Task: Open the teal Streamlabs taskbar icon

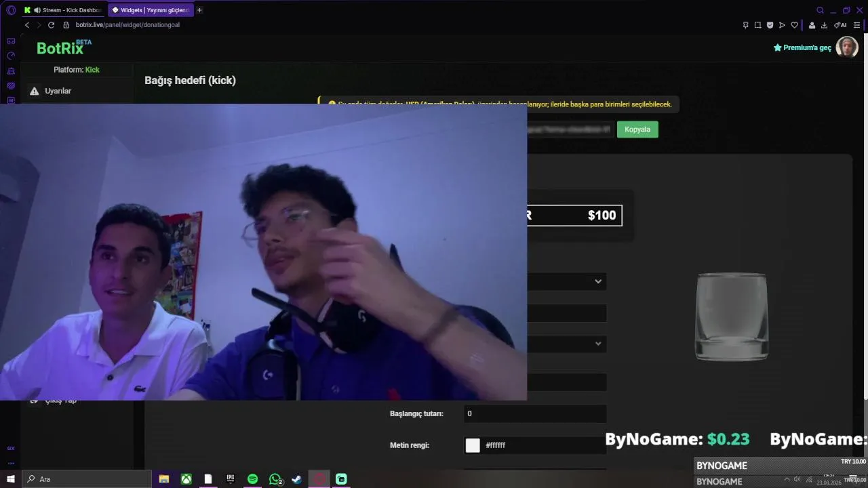Action: (x=341, y=479)
